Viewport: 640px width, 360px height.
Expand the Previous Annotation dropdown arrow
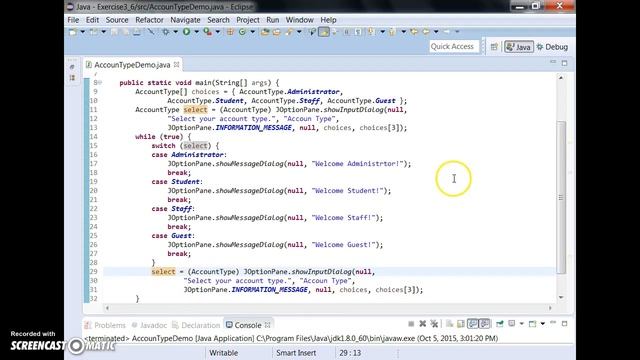pyautogui.click(x=403, y=32)
